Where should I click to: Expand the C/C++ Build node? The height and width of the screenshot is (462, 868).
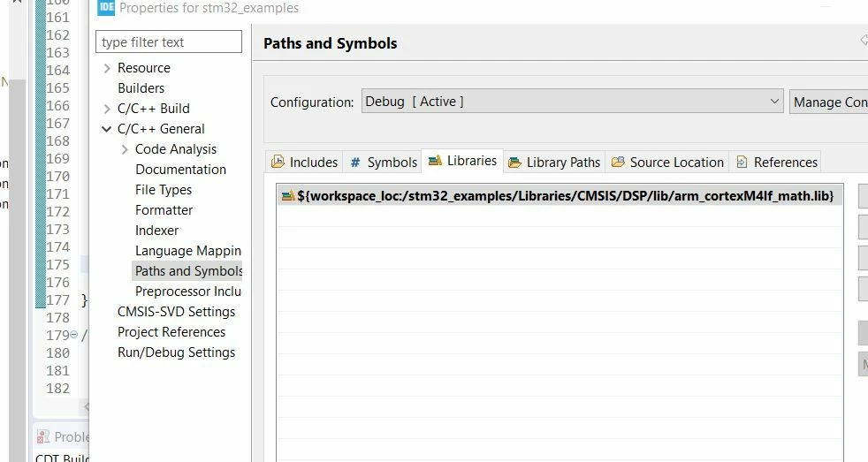click(107, 109)
